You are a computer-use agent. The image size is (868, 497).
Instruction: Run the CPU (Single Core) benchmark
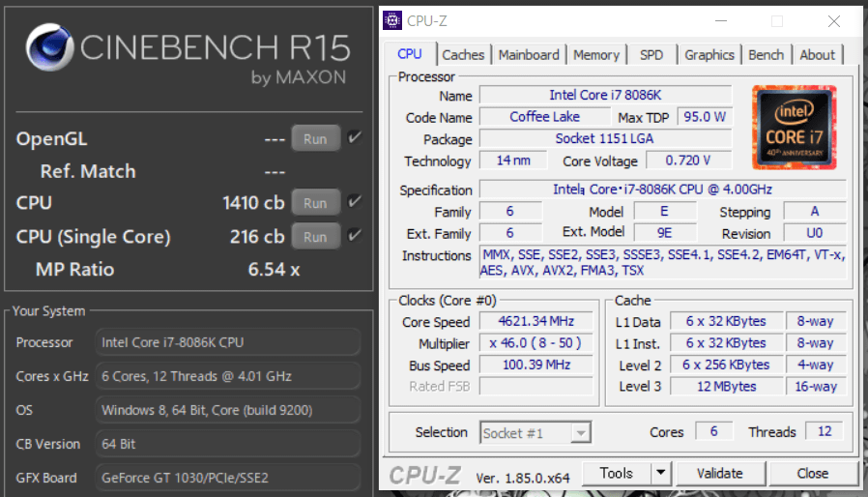tap(315, 237)
